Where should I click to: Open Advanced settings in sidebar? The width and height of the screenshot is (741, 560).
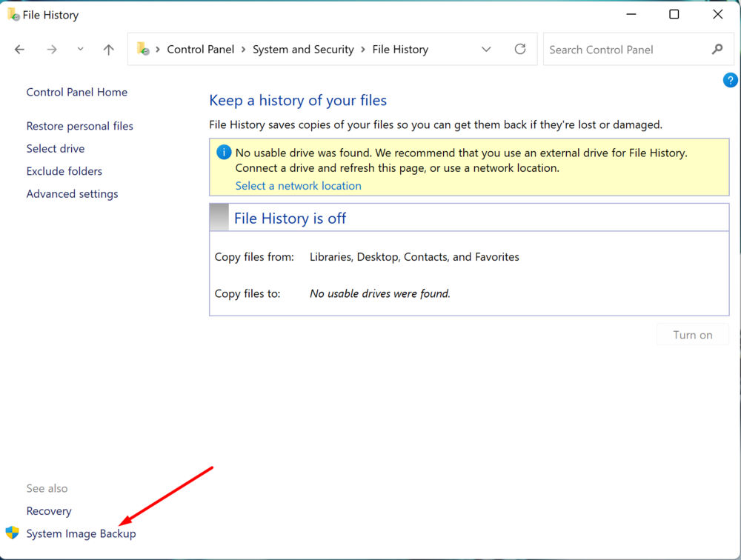[72, 194]
